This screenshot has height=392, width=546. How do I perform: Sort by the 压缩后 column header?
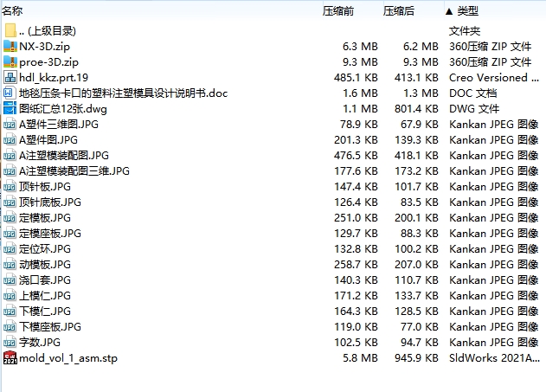(x=399, y=11)
